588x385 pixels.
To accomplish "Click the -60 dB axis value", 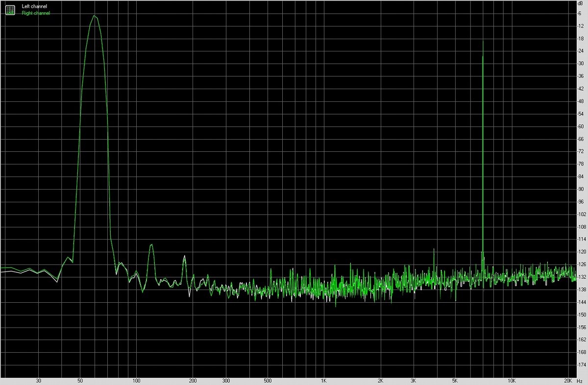I will click(x=581, y=126).
